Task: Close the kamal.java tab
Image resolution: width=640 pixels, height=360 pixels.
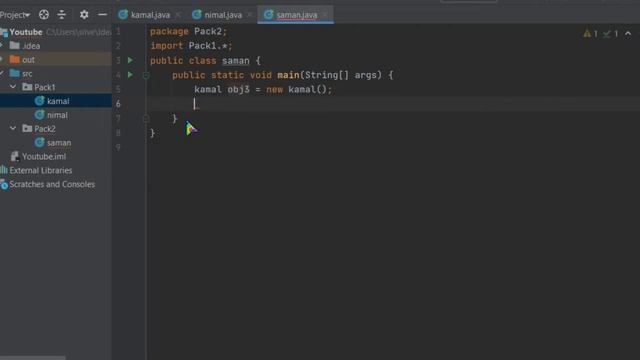Action: tap(178, 15)
